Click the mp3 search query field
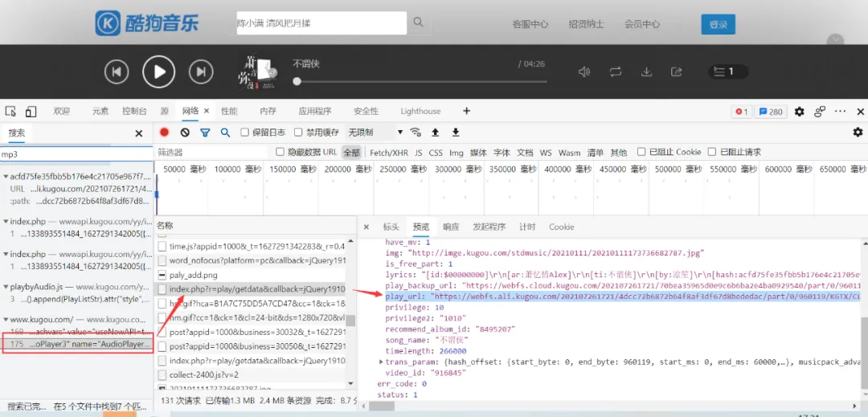The width and height of the screenshot is (868, 417). [76, 154]
